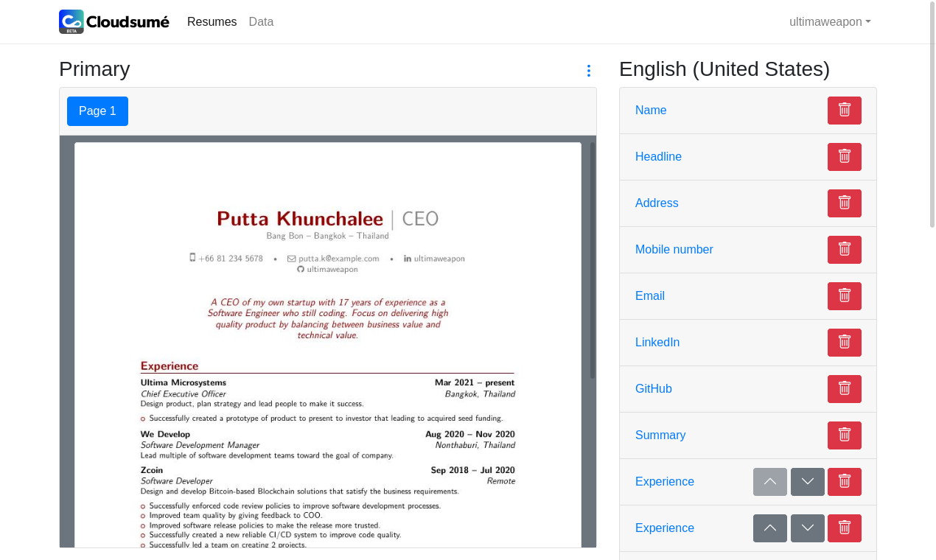Delete the first Experience section
Screen dimensions: 936x560
tap(845, 482)
